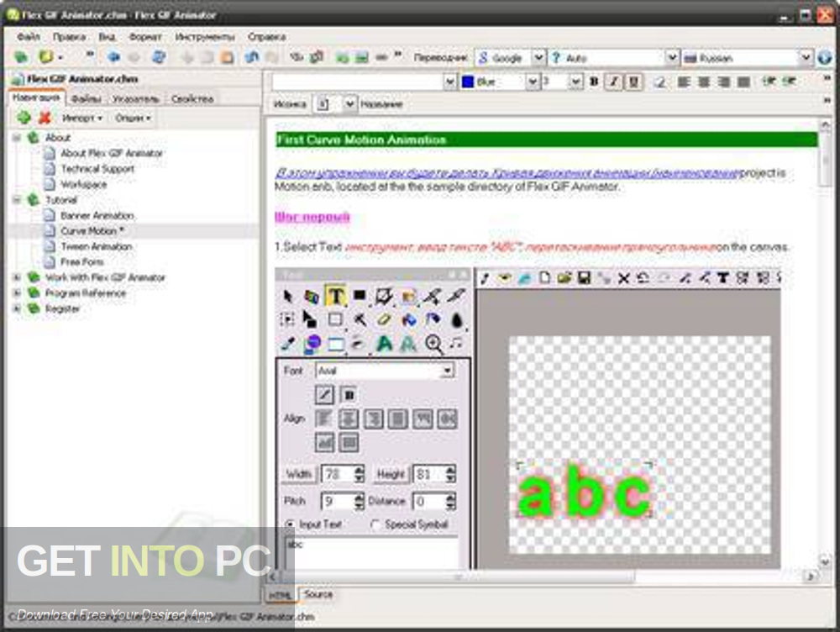
Task: Expand the Program Reference node
Action: (x=17, y=293)
